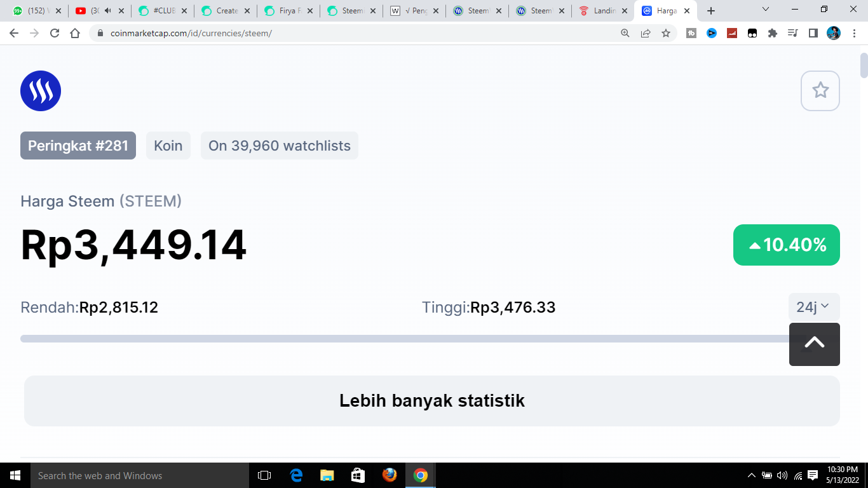This screenshot has height=488, width=868.
Task: Open Lebih banyak statistik
Action: (432, 401)
